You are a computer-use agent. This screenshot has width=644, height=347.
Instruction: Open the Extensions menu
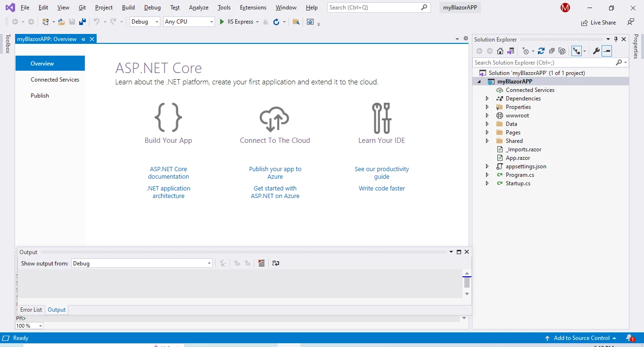[x=253, y=8]
